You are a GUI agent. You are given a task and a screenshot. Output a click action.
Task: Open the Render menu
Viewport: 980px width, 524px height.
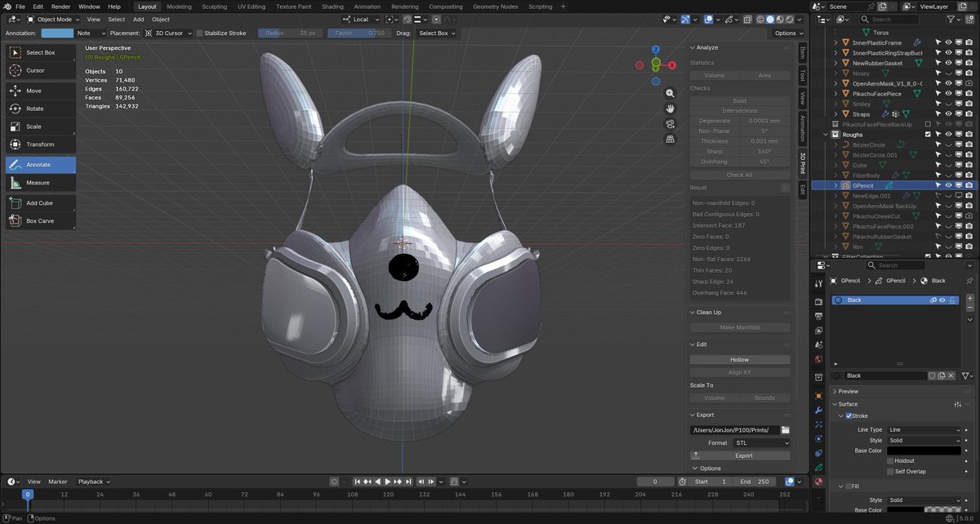pos(60,7)
